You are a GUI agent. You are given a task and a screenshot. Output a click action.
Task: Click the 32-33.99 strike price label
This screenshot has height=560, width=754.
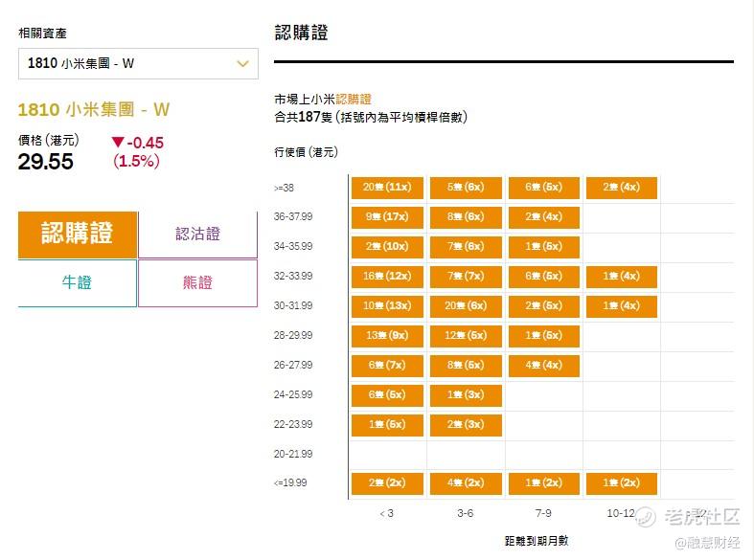[293, 276]
